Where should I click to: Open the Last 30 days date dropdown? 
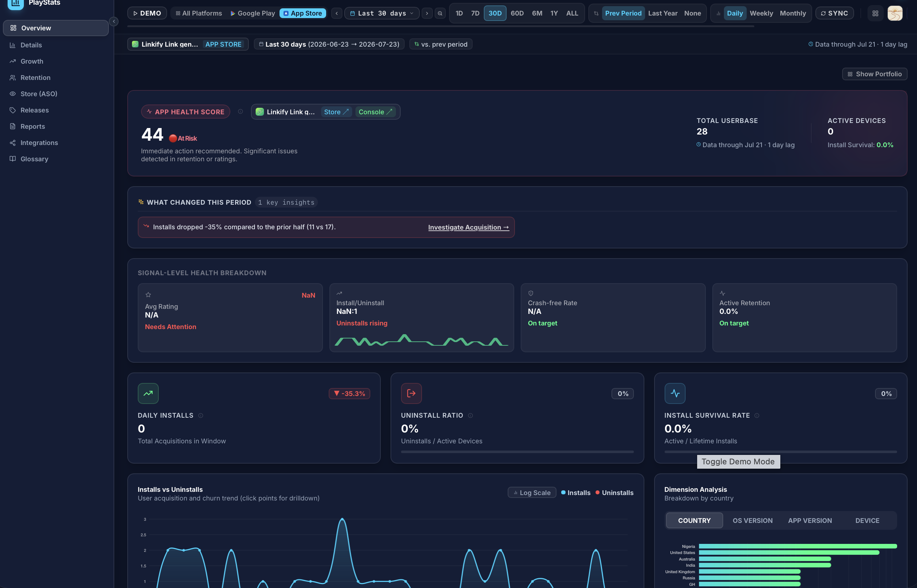click(382, 13)
